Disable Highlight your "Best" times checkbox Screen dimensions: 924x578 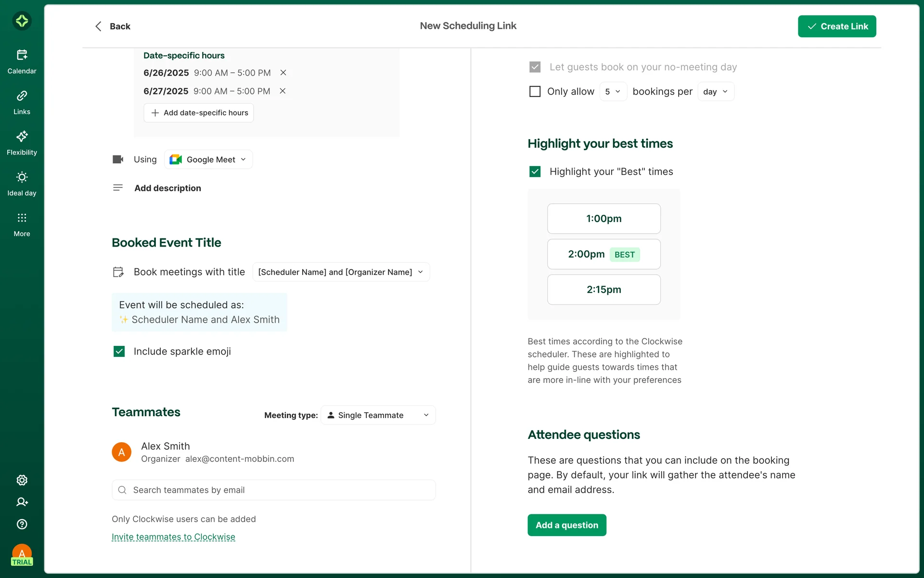click(535, 171)
